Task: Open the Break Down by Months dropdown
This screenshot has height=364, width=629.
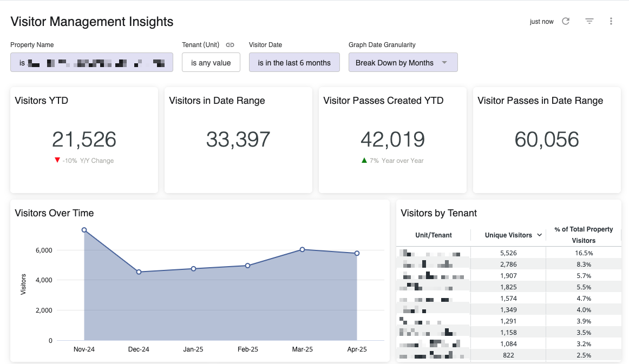Action: [403, 62]
